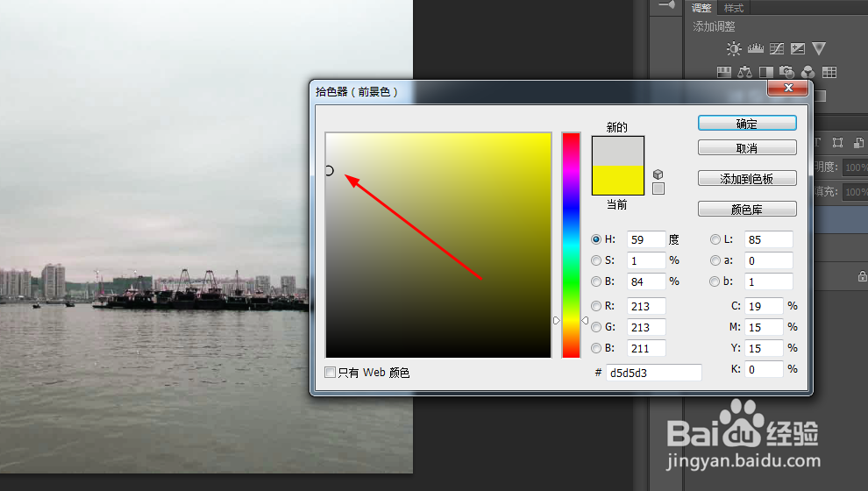The height and width of the screenshot is (491, 868).
Task: Select the R (red) radio button
Action: [596, 306]
